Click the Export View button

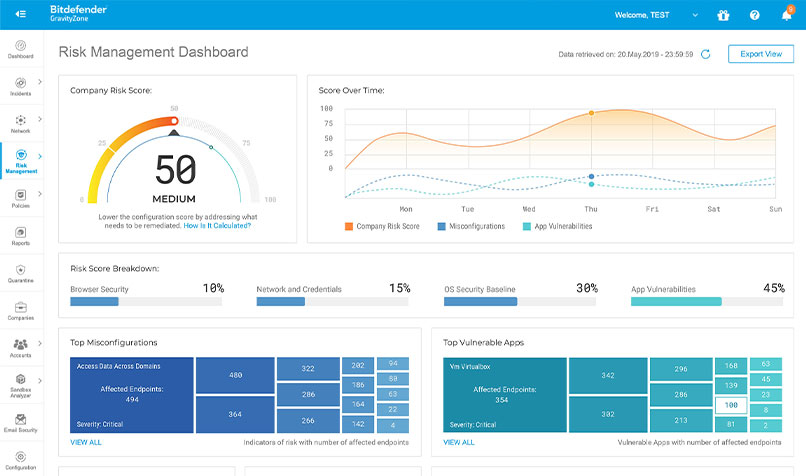pyautogui.click(x=760, y=54)
